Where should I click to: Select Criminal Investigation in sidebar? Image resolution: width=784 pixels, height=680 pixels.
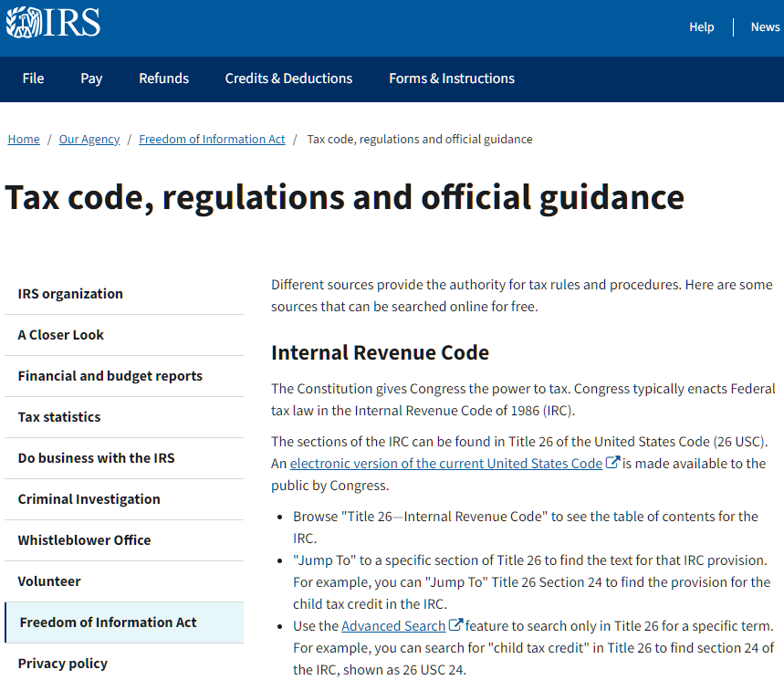(x=89, y=499)
